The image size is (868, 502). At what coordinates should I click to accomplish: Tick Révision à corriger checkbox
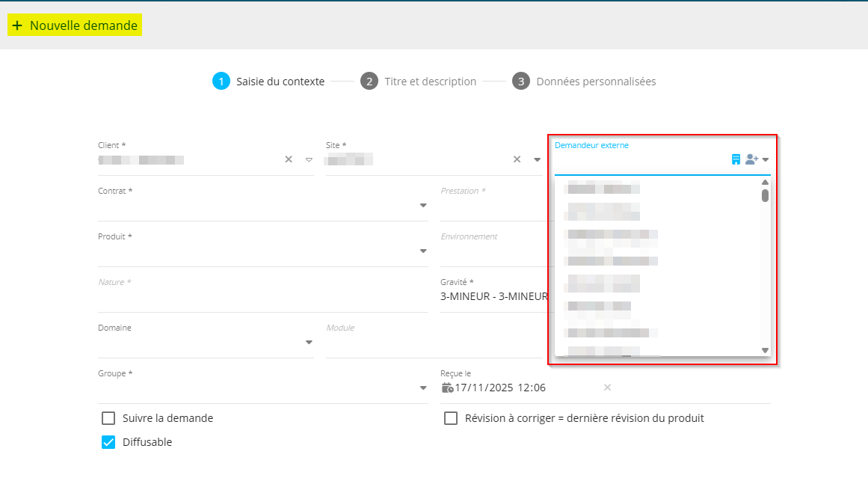point(451,418)
